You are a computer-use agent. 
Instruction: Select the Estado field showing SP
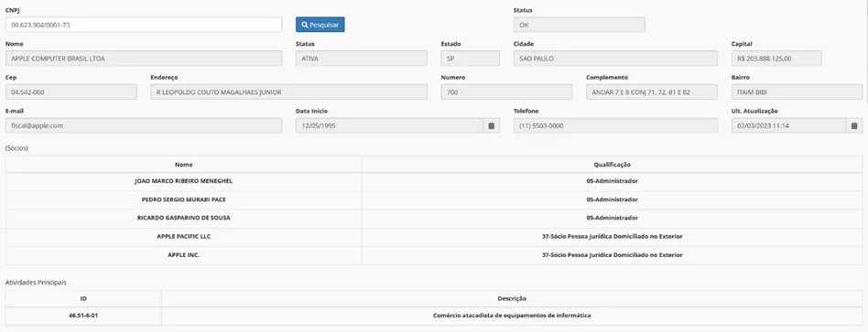(x=470, y=59)
